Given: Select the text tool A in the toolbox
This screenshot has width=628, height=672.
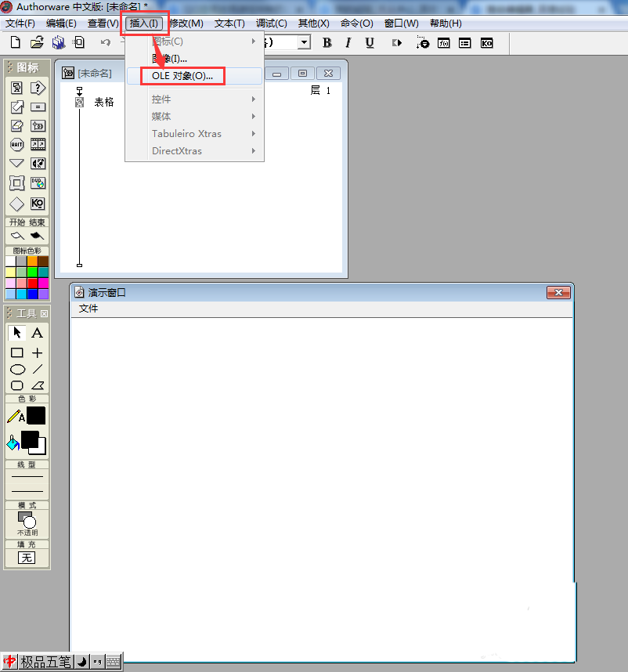Looking at the screenshot, I should click(x=38, y=333).
